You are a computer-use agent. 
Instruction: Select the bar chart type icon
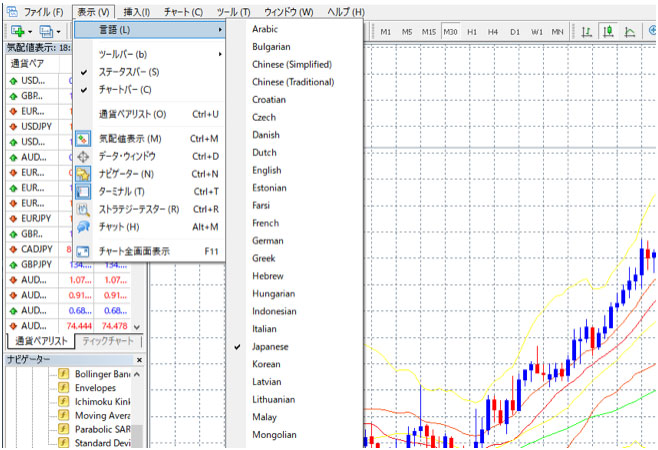[586, 31]
